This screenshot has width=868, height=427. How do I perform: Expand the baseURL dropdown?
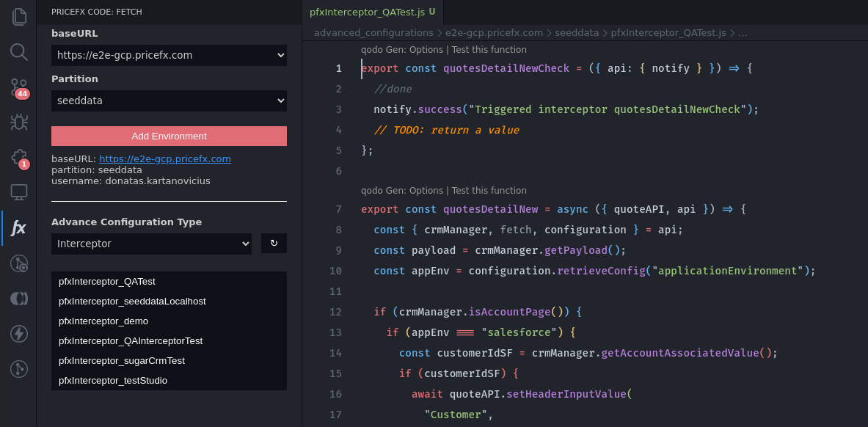pos(169,55)
